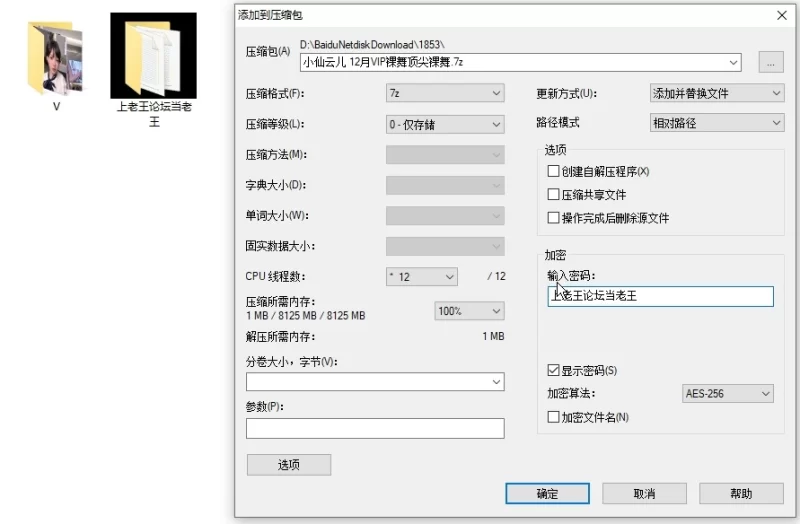800x524 pixels.
Task: Click the browse button next to archive name
Action: click(771, 63)
